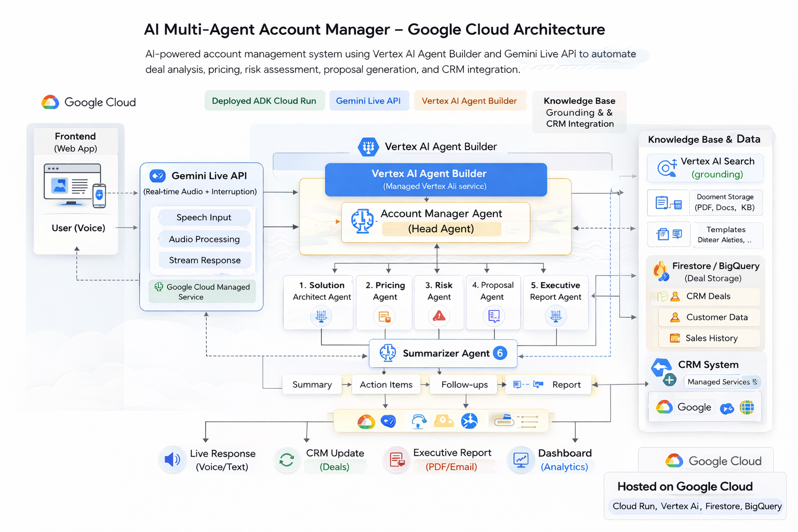Screen dimensions: 798x532
Task: Click the (PDF/Email) red label
Action: pyautogui.click(x=451, y=467)
